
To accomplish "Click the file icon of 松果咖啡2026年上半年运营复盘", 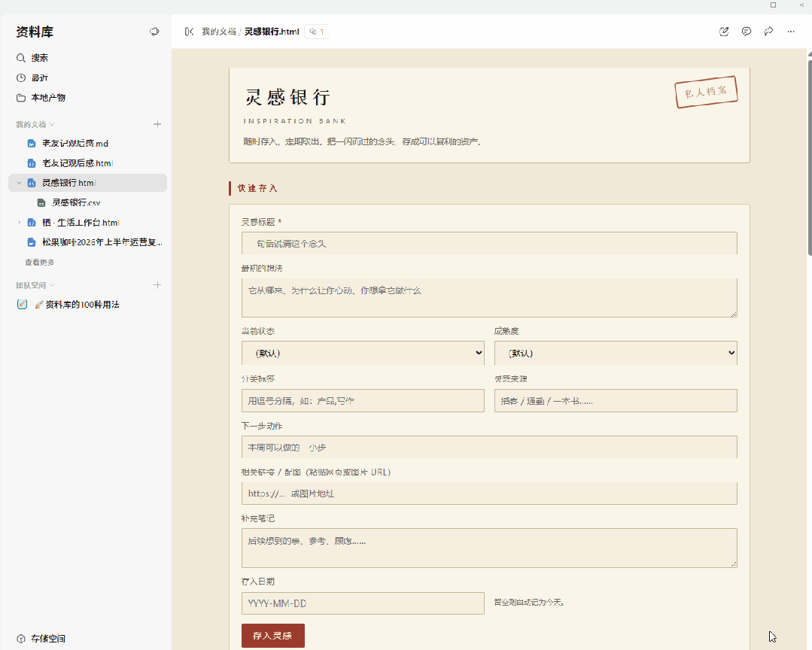I will pos(32,242).
